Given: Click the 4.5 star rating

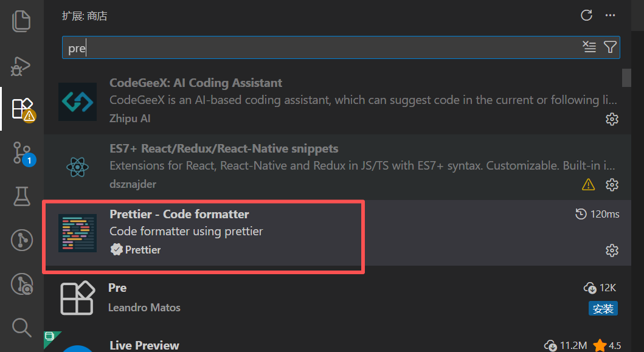Looking at the screenshot, I should [608, 345].
